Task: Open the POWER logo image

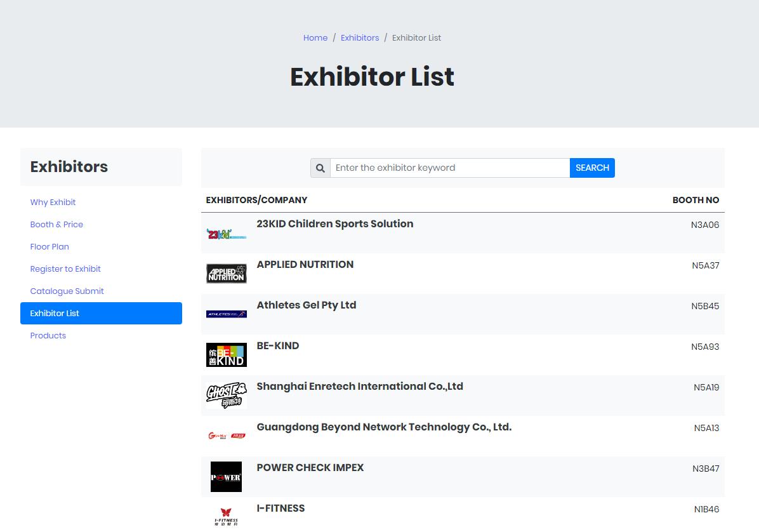Action: pos(226,477)
